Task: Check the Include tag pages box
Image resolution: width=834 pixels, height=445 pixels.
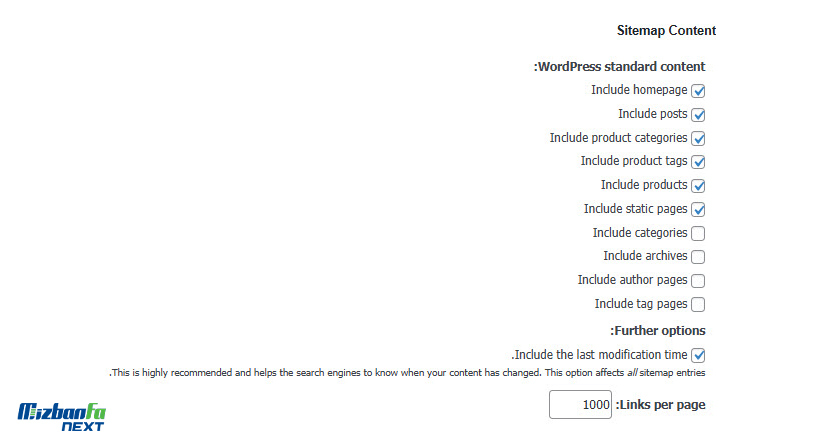Action: (698, 304)
